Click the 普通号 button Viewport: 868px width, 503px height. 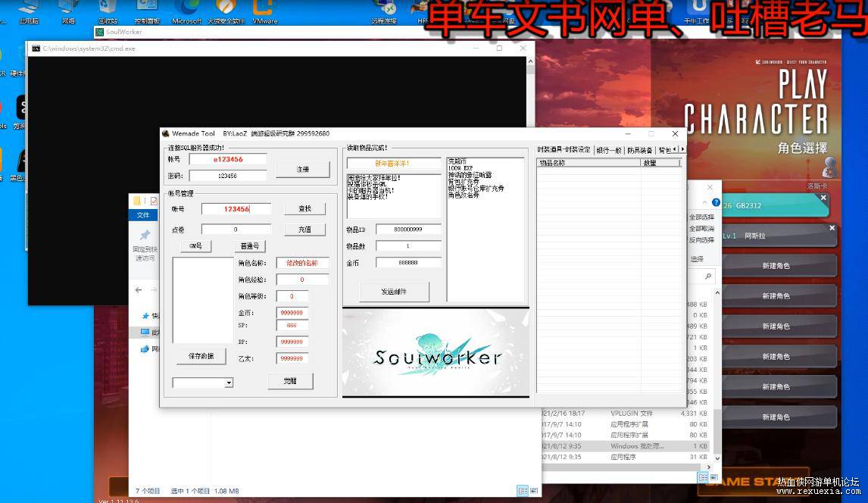coord(250,245)
